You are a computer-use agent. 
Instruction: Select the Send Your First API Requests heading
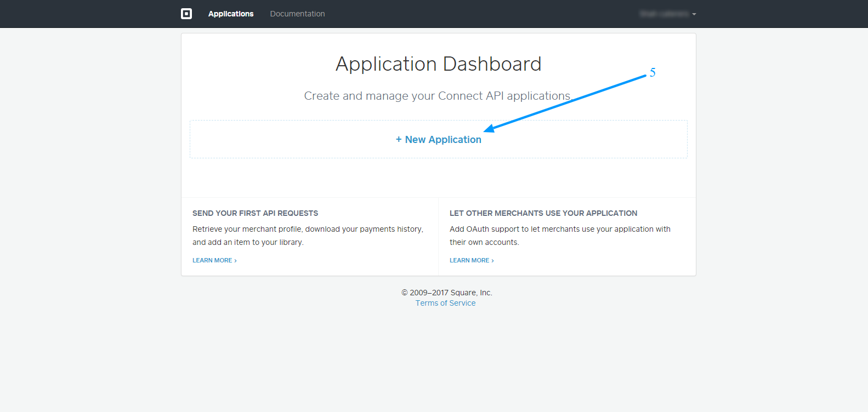tap(255, 213)
